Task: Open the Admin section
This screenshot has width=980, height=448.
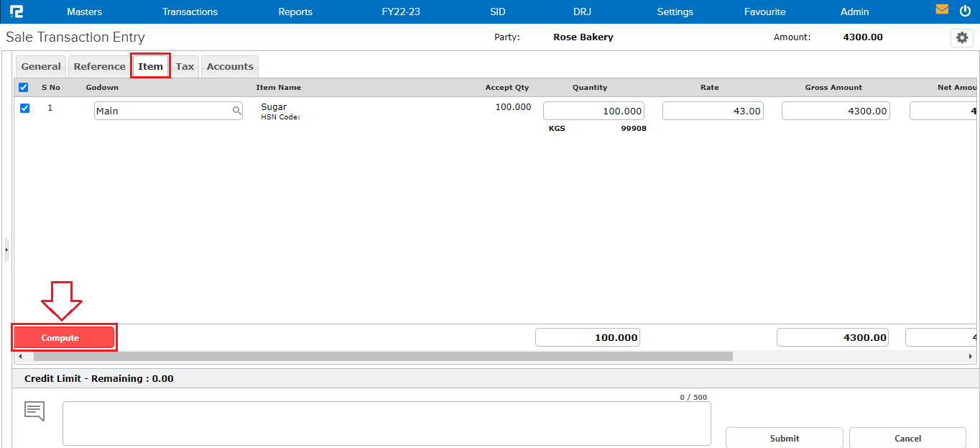Action: [854, 12]
